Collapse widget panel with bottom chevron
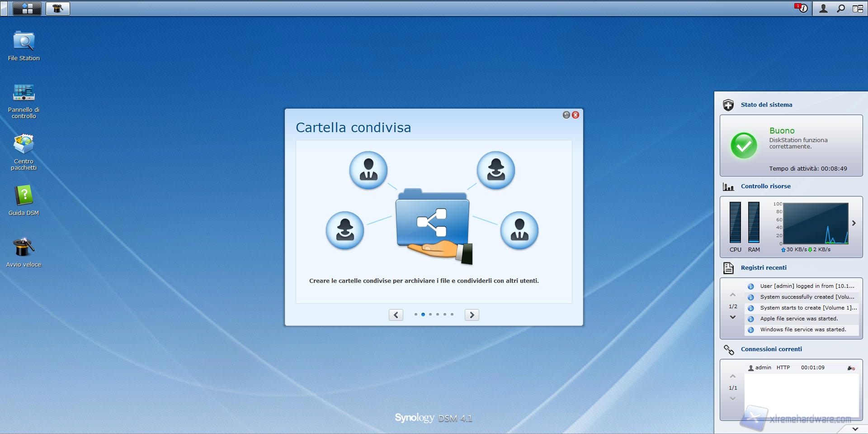This screenshot has height=434, width=868. click(855, 429)
